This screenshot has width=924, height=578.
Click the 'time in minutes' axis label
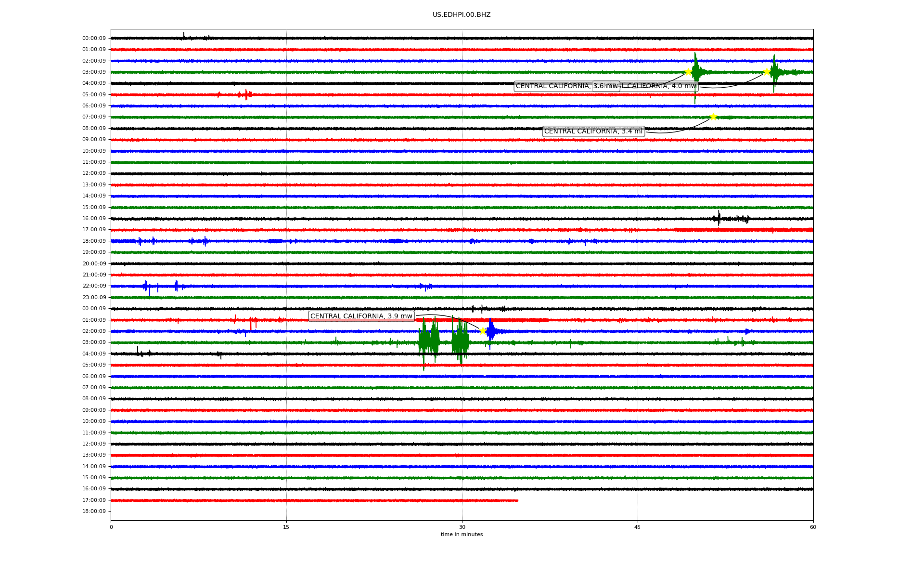coord(461,534)
